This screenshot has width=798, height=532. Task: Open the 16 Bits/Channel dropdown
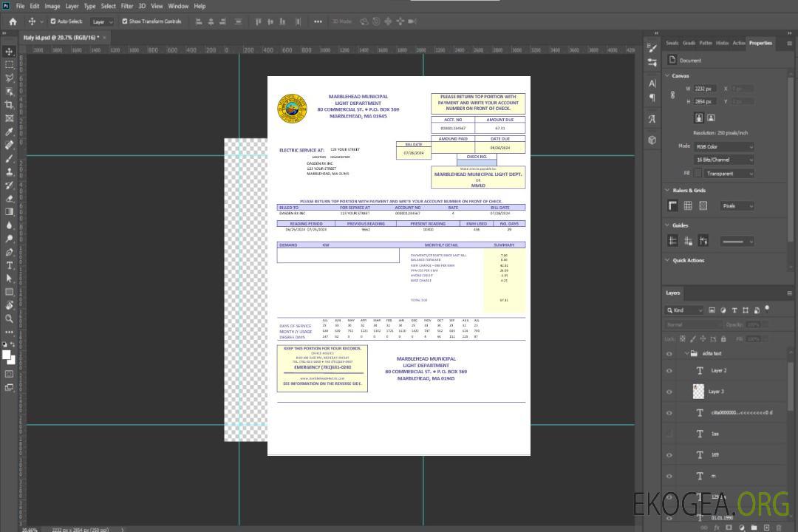723,160
